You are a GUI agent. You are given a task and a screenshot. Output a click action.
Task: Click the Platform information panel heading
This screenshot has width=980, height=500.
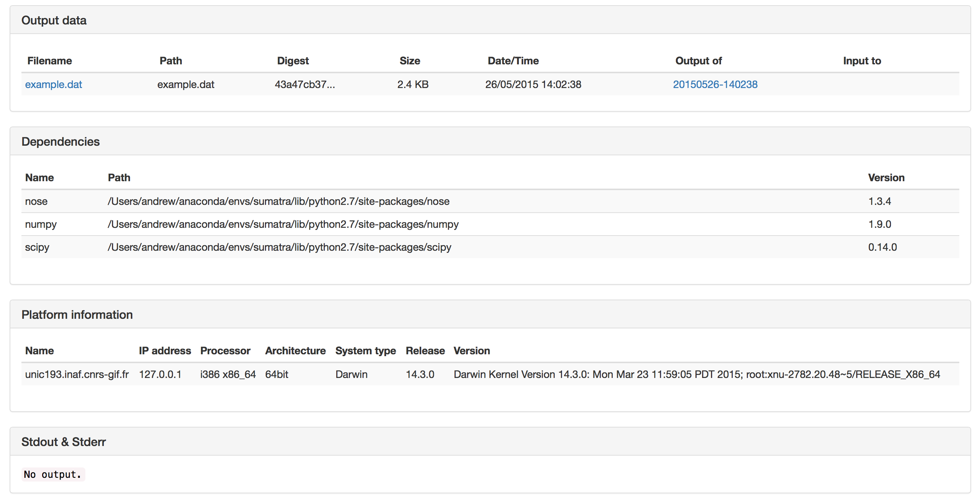[x=77, y=315]
